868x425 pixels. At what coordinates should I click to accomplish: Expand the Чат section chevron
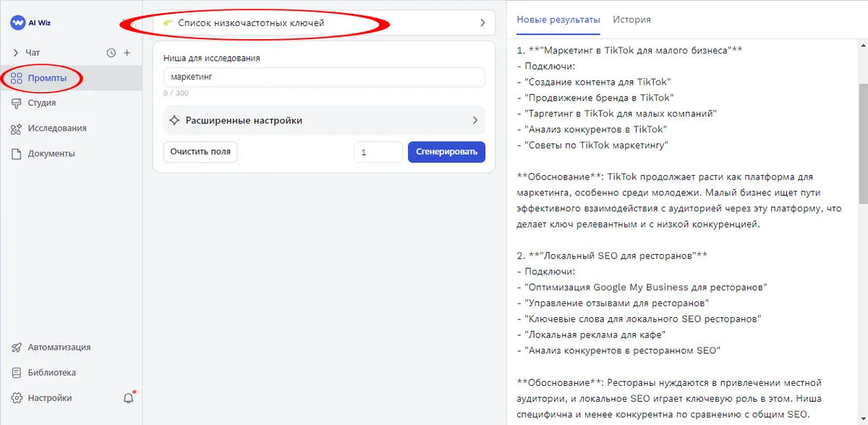coord(16,52)
